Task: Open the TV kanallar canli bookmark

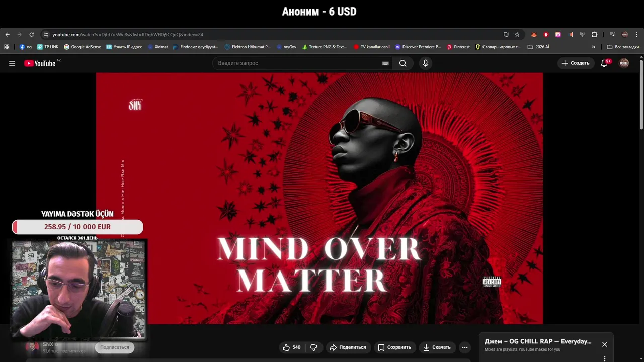Action: [372, 47]
